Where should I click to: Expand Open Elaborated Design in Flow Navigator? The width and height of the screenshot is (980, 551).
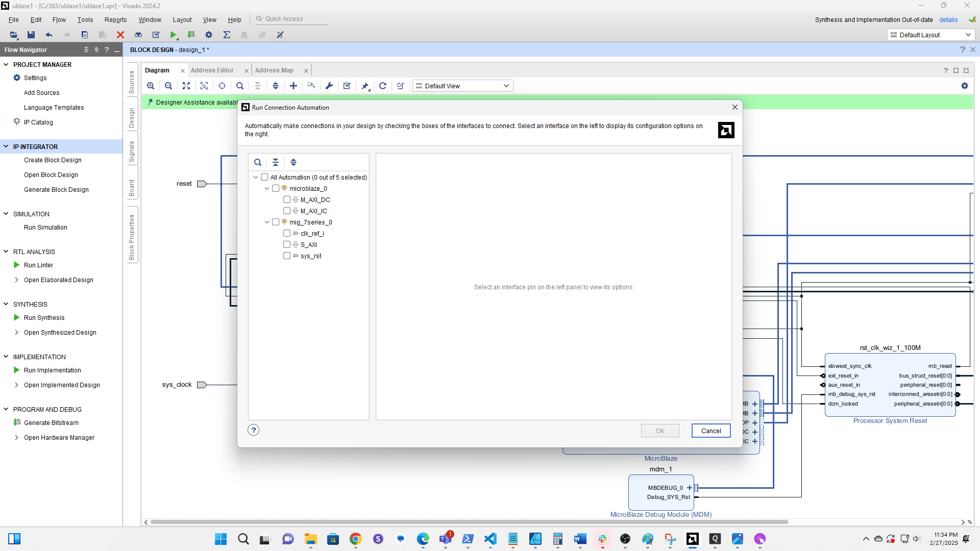point(17,280)
